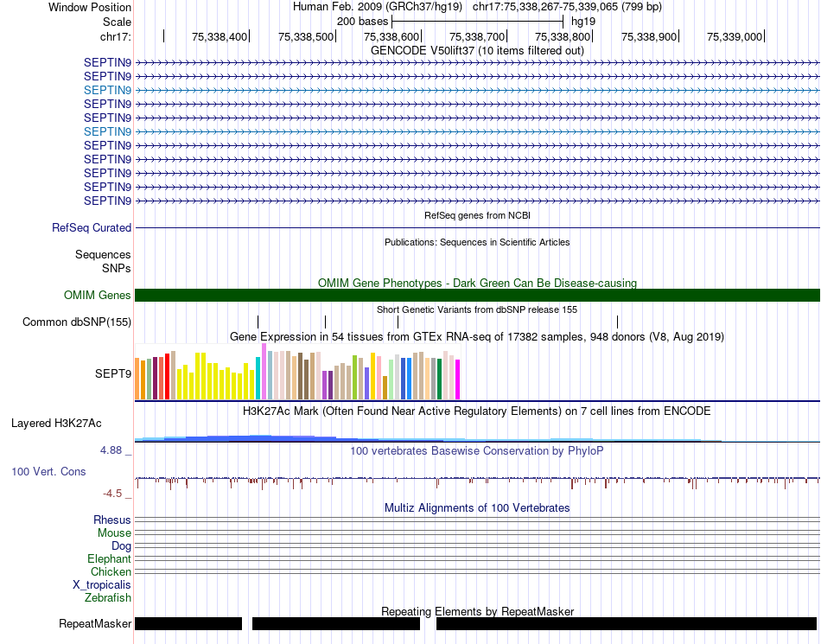Click the Scale label in the ruler

117,22
